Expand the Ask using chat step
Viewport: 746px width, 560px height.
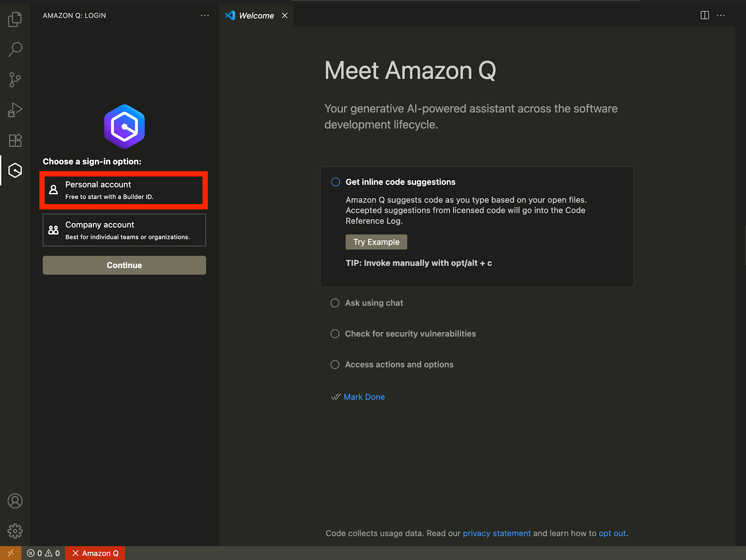(374, 303)
